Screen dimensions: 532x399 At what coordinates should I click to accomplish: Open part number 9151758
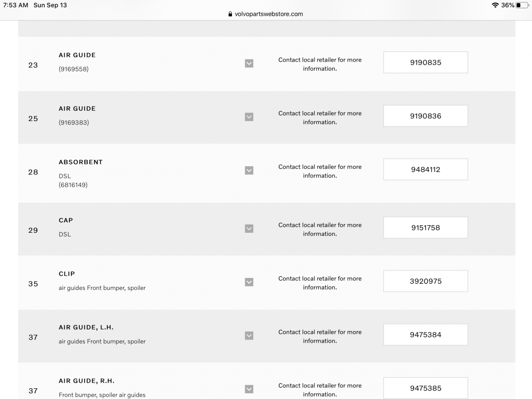click(426, 228)
